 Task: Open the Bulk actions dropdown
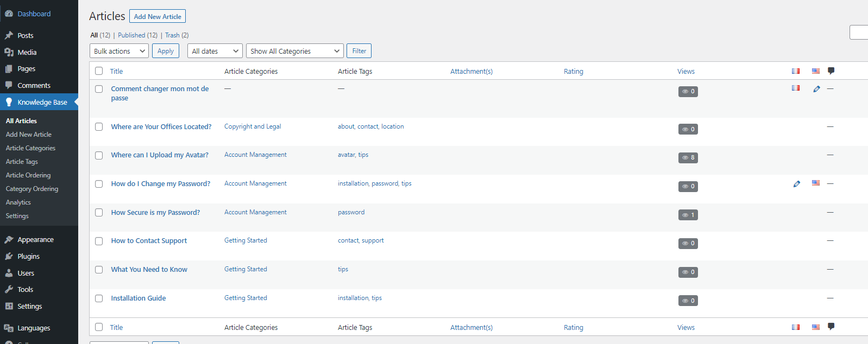coord(119,51)
